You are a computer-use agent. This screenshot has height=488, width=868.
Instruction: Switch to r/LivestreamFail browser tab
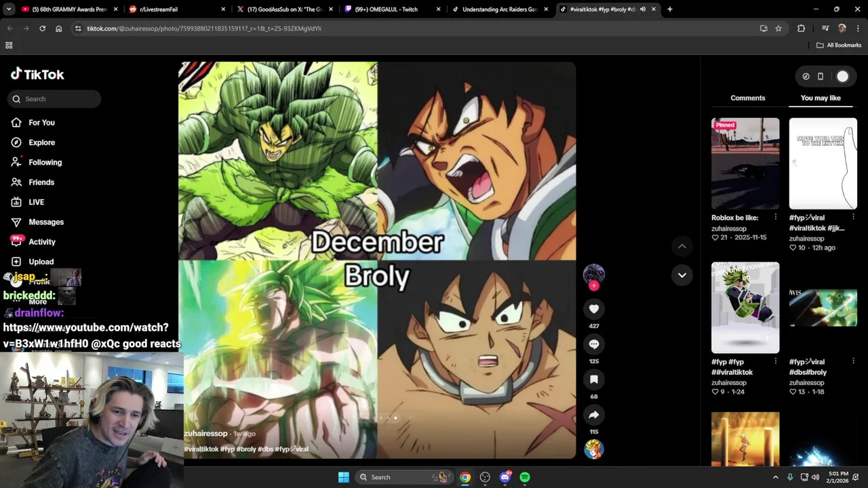pyautogui.click(x=178, y=9)
